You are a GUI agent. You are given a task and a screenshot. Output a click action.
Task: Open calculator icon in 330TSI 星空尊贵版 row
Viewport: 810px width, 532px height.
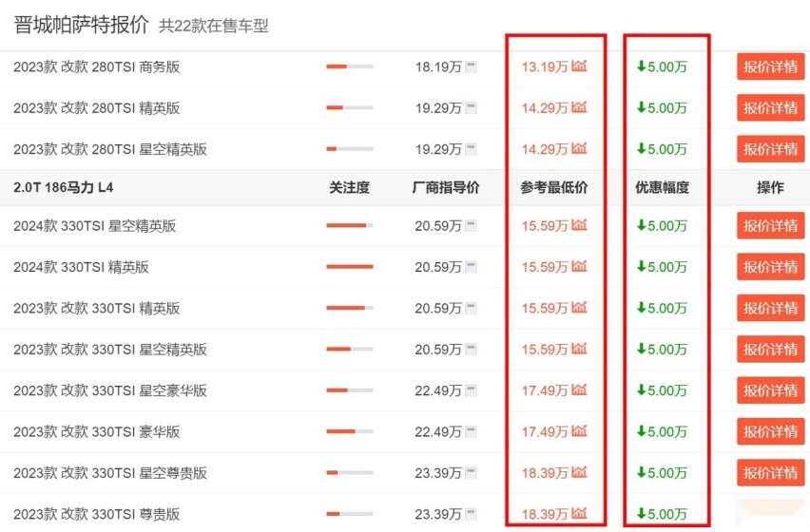tap(471, 473)
